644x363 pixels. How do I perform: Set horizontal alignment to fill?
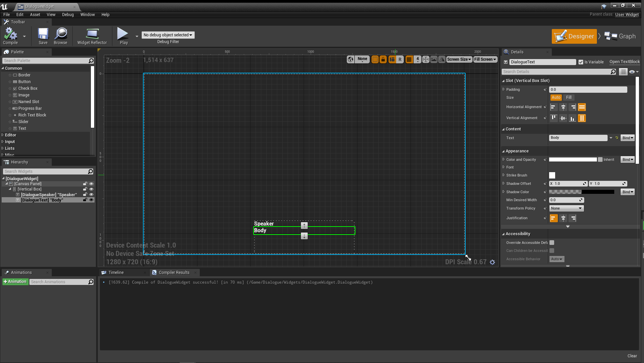(582, 107)
